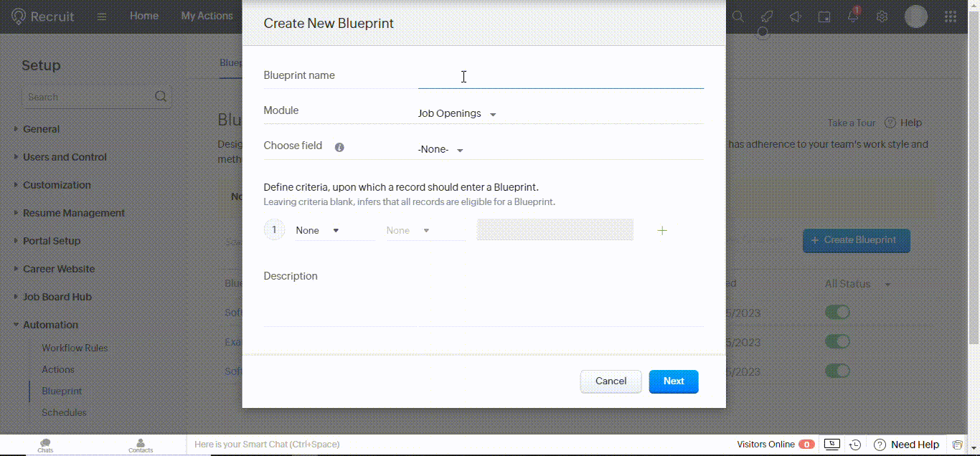Open the global search icon
This screenshot has width=980, height=456.
[x=738, y=16]
